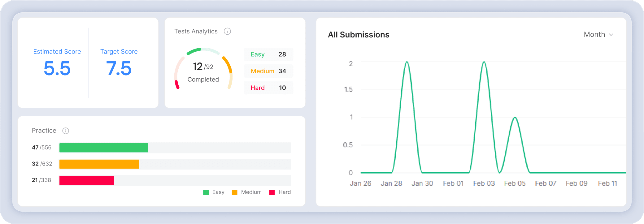Select the Hard tests row showing 10
The height and width of the screenshot is (224, 644).
pos(268,88)
